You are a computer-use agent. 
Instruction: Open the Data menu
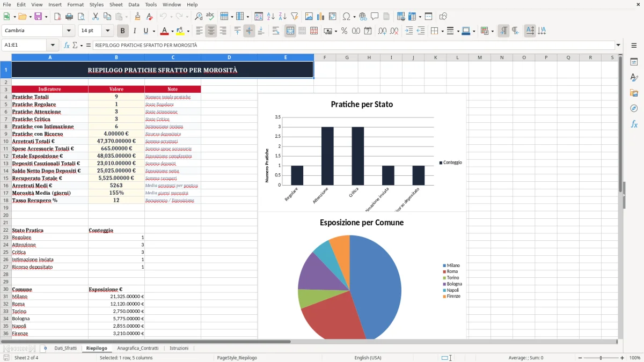(134, 4)
